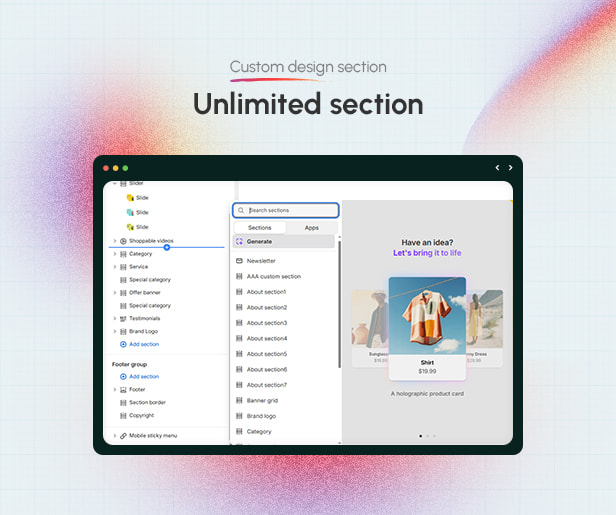616x515 pixels.
Task: Select the Copyright section
Action: [x=141, y=415]
